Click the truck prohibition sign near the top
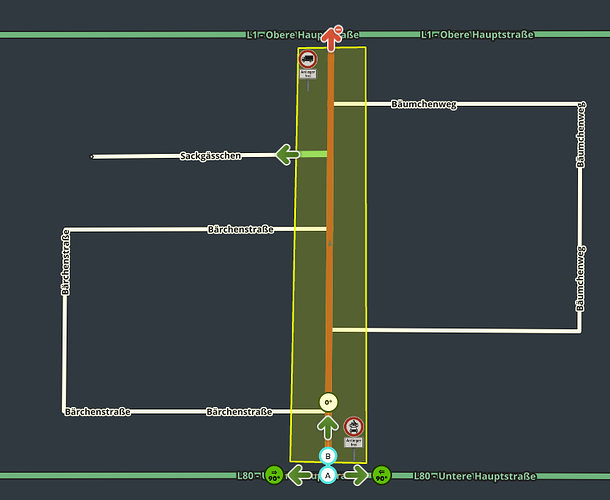This screenshot has height=500, width=610. [308, 59]
